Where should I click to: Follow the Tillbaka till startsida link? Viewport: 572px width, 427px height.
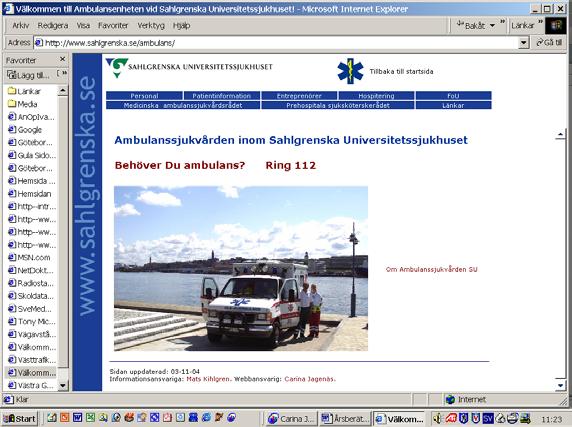(x=401, y=71)
